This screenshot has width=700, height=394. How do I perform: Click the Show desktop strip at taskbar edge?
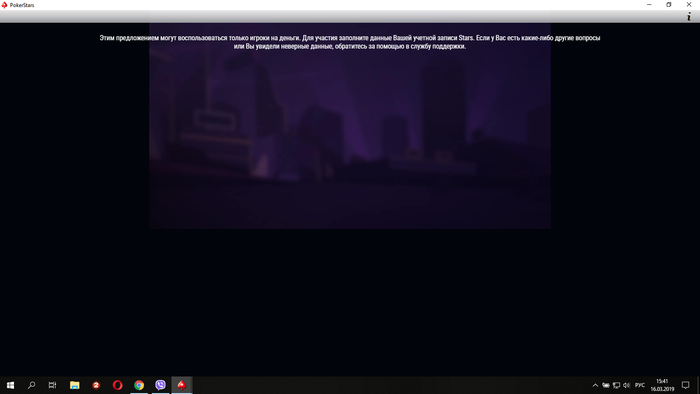(x=698, y=385)
